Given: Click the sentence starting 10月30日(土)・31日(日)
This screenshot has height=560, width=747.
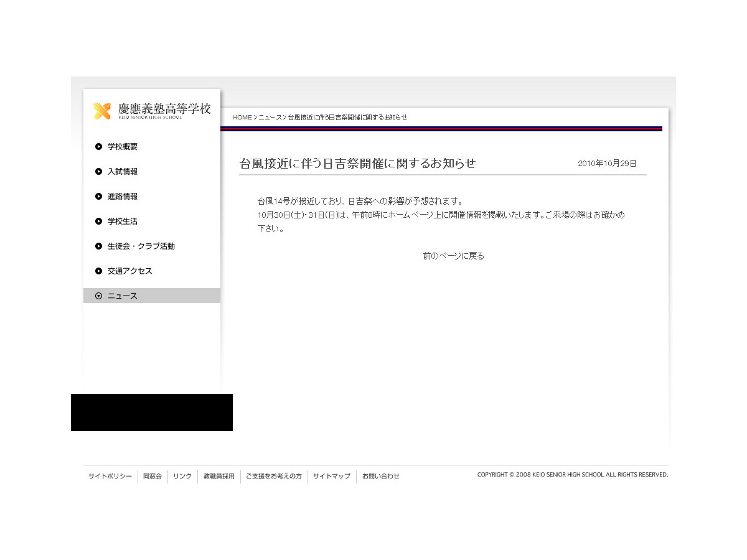Looking at the screenshot, I should [x=441, y=222].
